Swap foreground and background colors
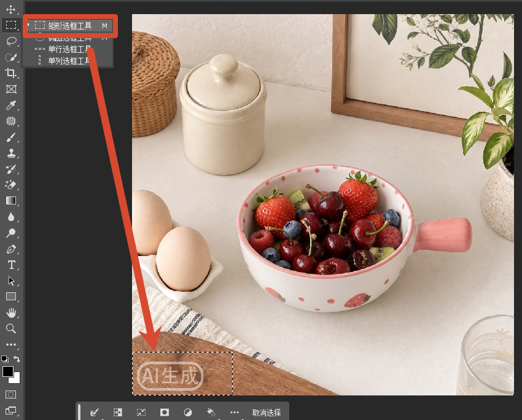Viewport: 522px width, 420px height. click(x=17, y=359)
